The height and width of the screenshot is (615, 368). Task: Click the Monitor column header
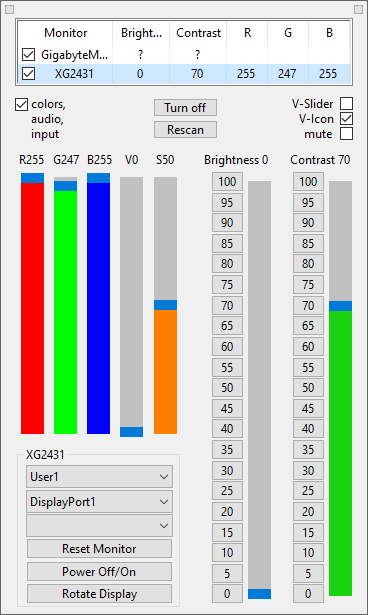(x=66, y=33)
